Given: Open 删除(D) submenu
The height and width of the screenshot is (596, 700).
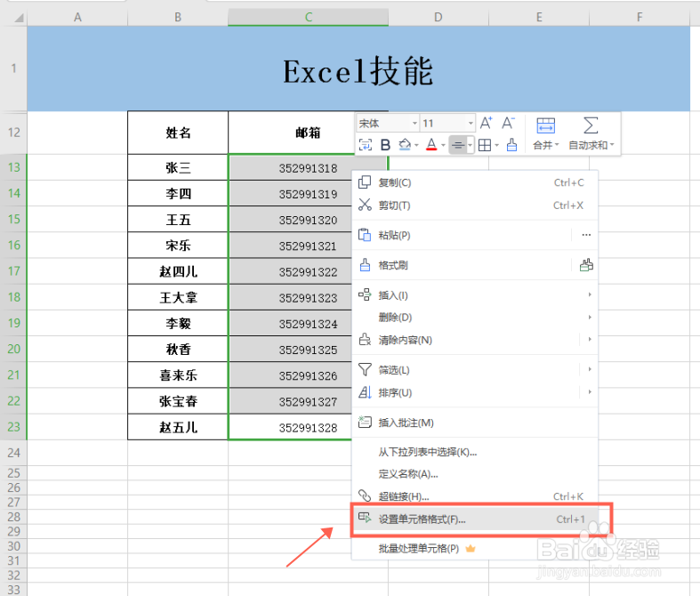Looking at the screenshot, I should point(475,318).
